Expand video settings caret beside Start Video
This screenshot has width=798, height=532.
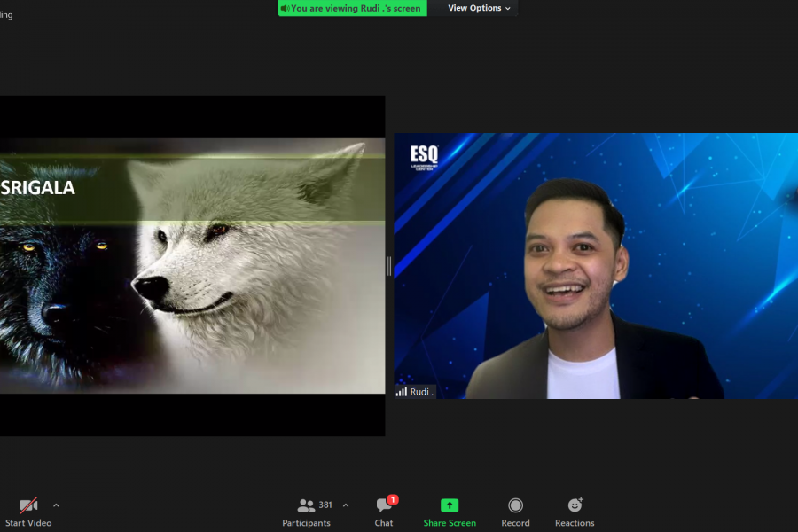click(56, 505)
